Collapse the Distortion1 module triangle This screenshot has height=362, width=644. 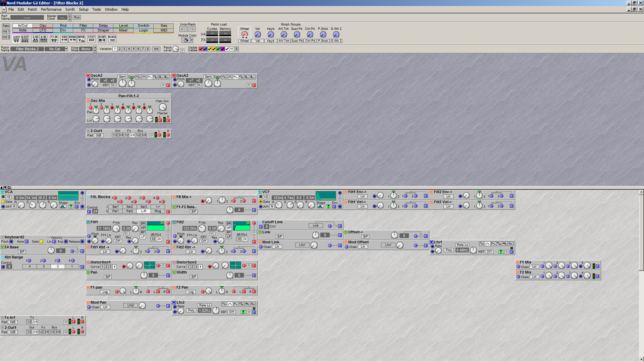coord(88,262)
